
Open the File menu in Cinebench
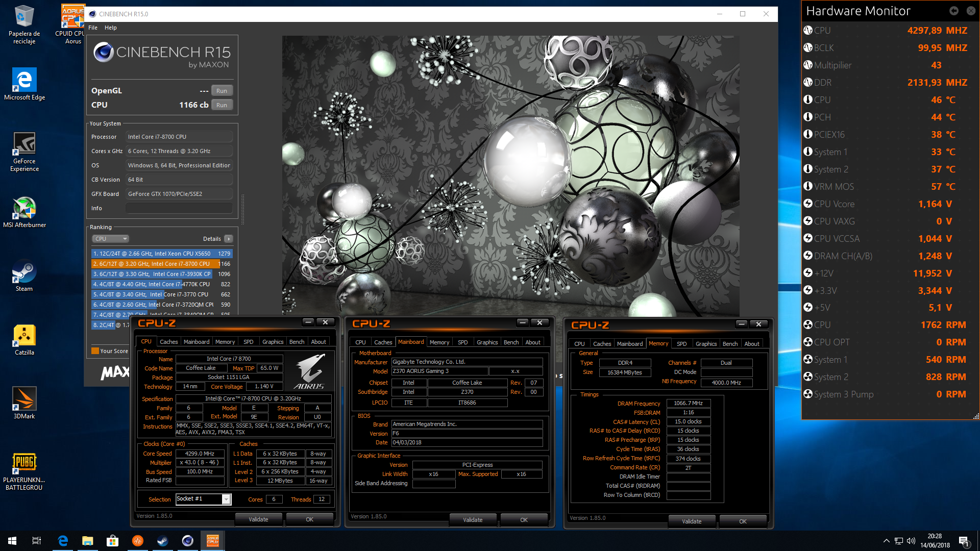tap(93, 28)
